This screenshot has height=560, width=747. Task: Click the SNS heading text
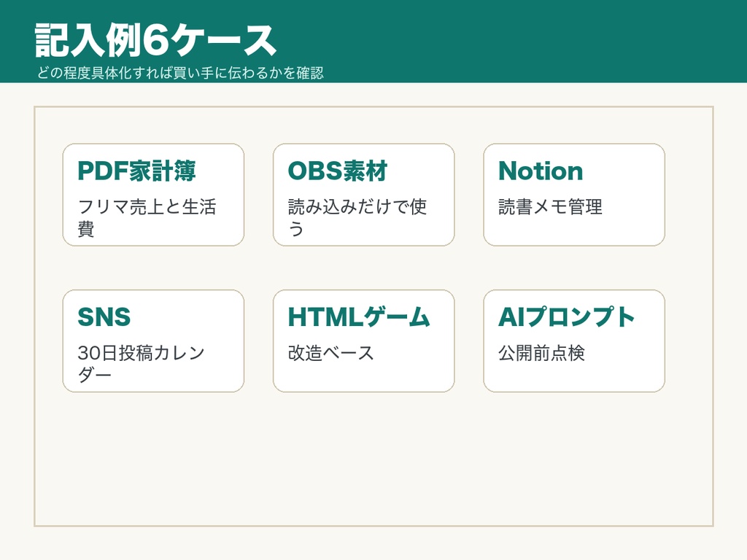coord(104,317)
